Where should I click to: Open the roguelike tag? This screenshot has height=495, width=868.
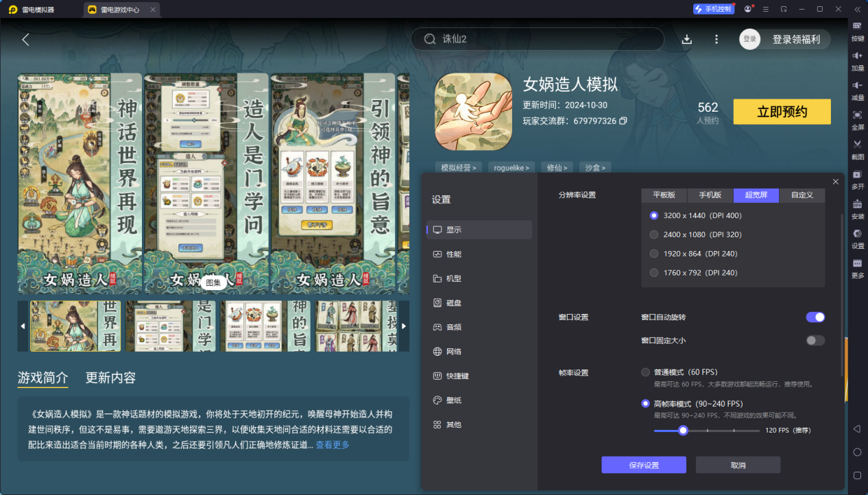tap(511, 167)
